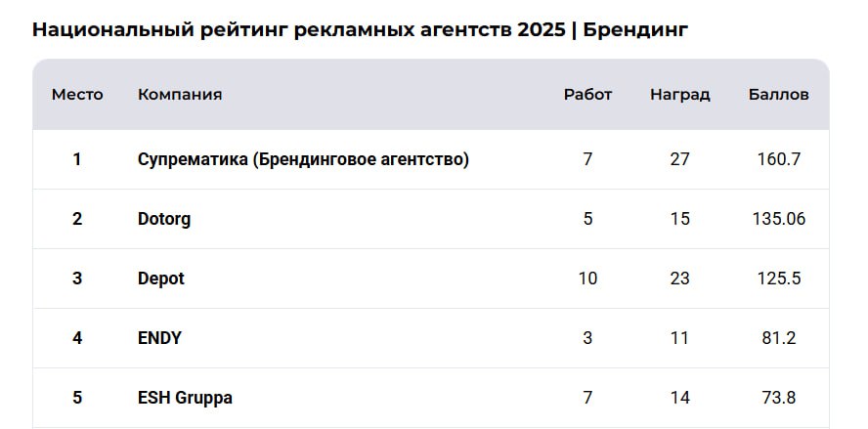This screenshot has height=429, width=868.
Task: Open the Dotorg company link
Action: [164, 219]
